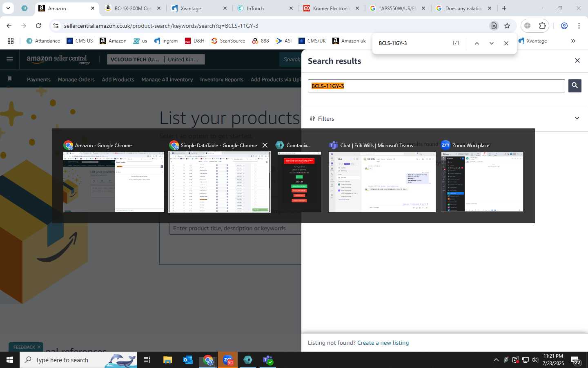Close the Amazon browser tab
This screenshot has width=588, height=368.
(x=92, y=8)
